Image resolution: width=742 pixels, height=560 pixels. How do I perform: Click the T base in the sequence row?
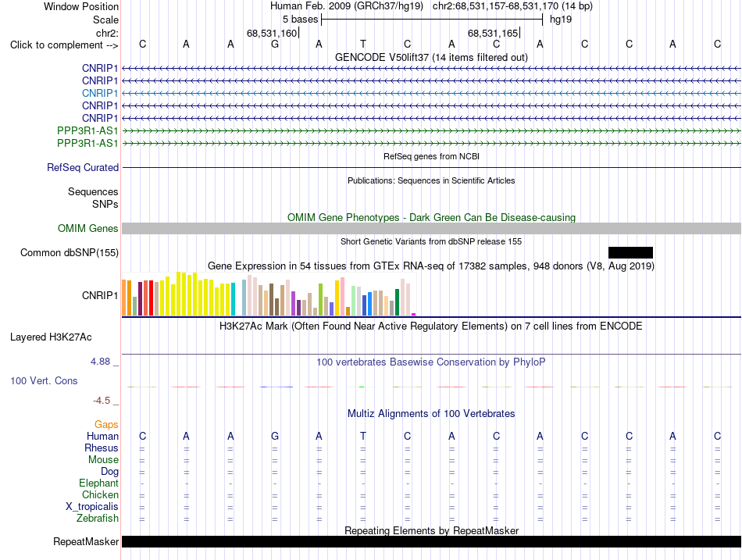tap(363, 44)
